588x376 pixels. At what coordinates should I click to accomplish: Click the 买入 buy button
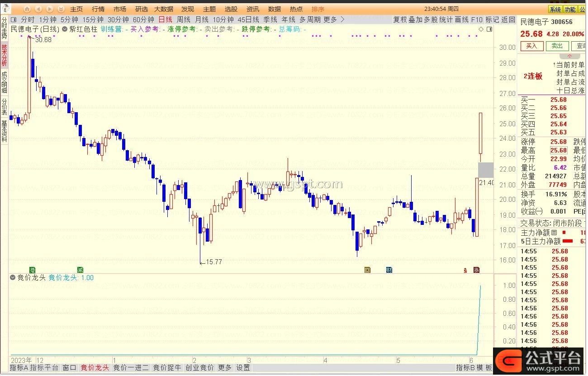click(532, 46)
